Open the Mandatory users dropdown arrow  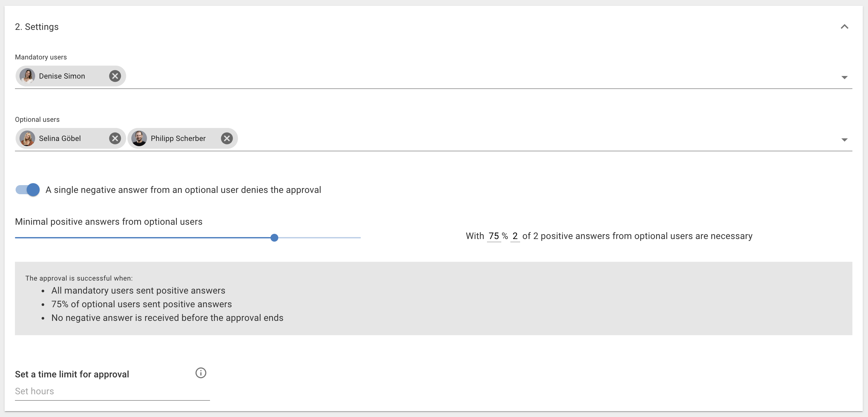844,77
